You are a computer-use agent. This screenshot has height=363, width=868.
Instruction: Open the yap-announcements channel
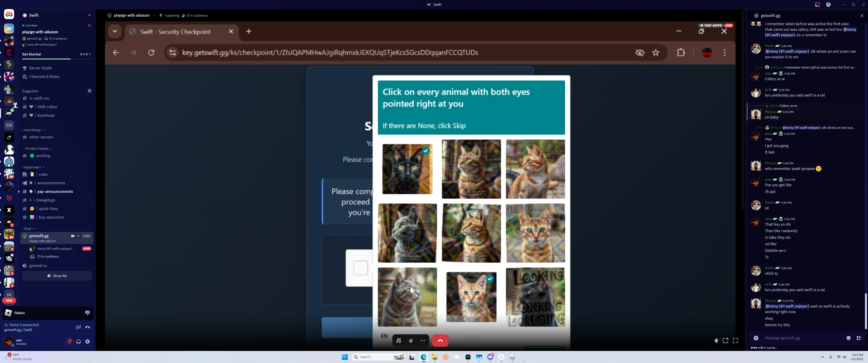(55, 192)
